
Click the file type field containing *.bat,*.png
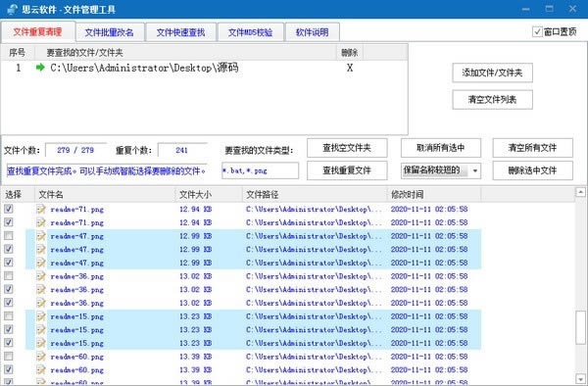point(261,170)
